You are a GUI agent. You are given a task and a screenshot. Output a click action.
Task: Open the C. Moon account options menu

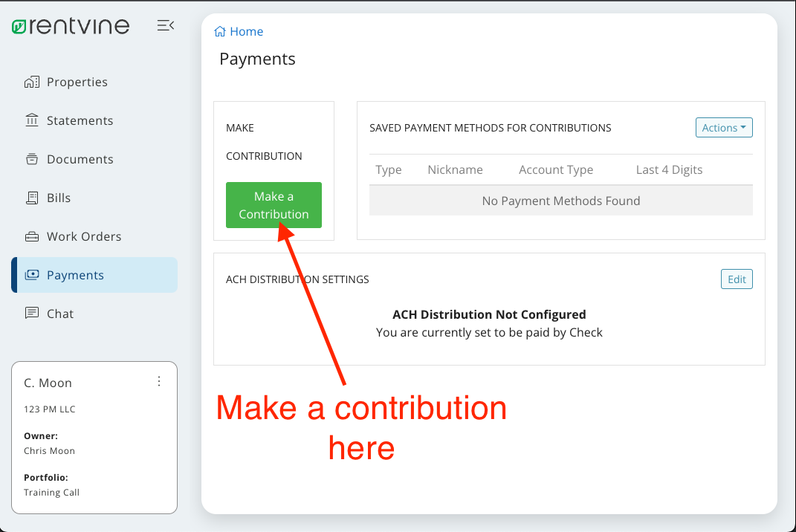(158, 381)
